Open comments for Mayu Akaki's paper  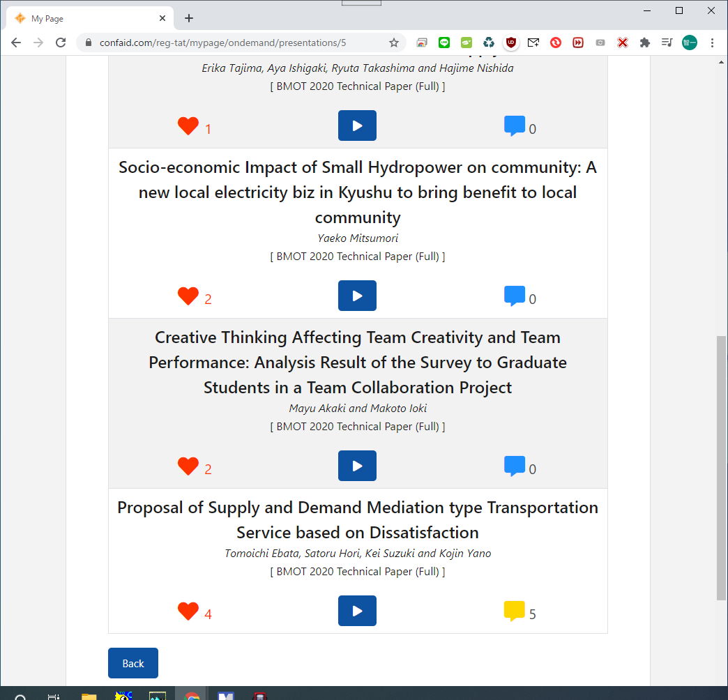tap(514, 466)
